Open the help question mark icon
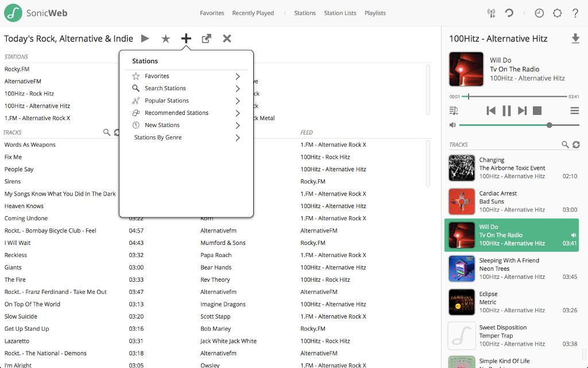588x368 pixels. [x=575, y=13]
